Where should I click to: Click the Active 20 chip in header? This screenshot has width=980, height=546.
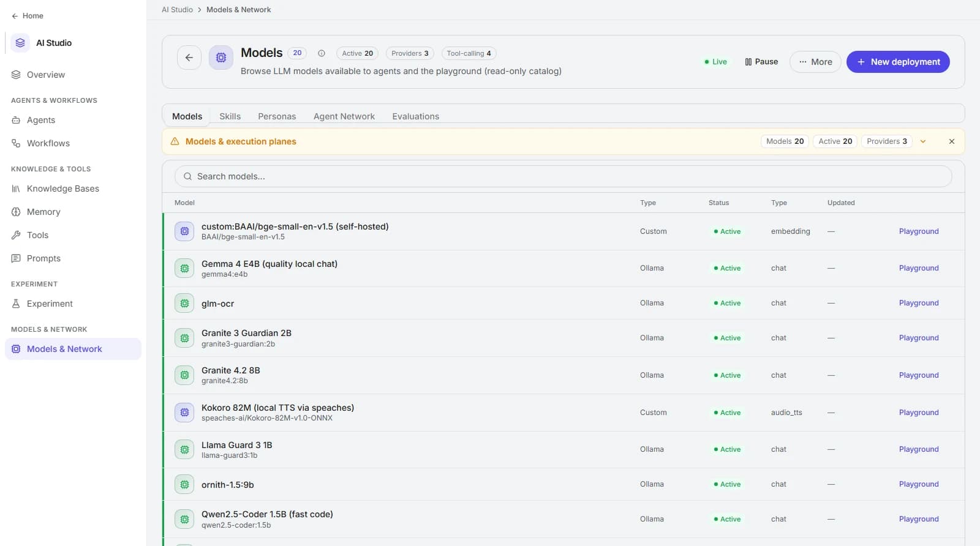357,53
